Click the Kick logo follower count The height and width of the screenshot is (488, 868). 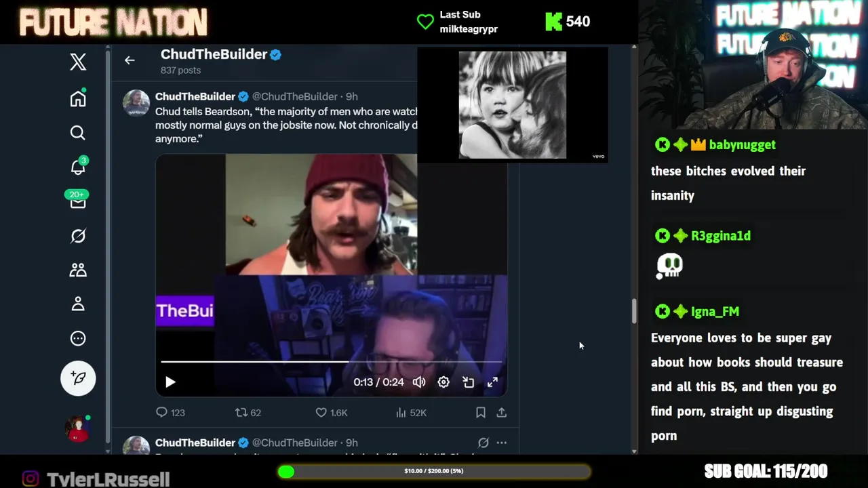(568, 22)
